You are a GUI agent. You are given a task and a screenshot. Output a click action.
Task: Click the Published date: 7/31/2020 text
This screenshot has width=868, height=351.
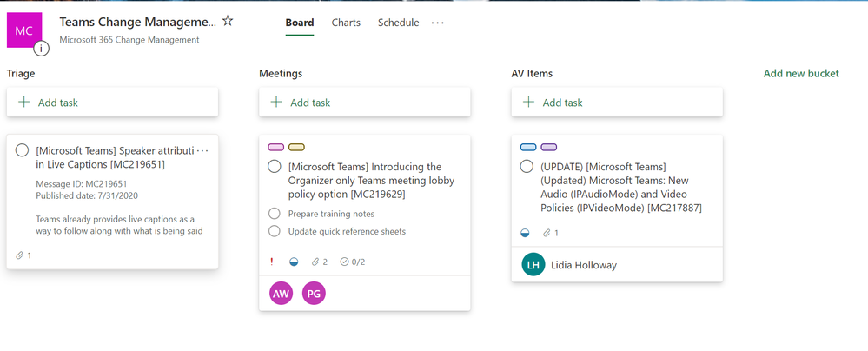point(87,195)
